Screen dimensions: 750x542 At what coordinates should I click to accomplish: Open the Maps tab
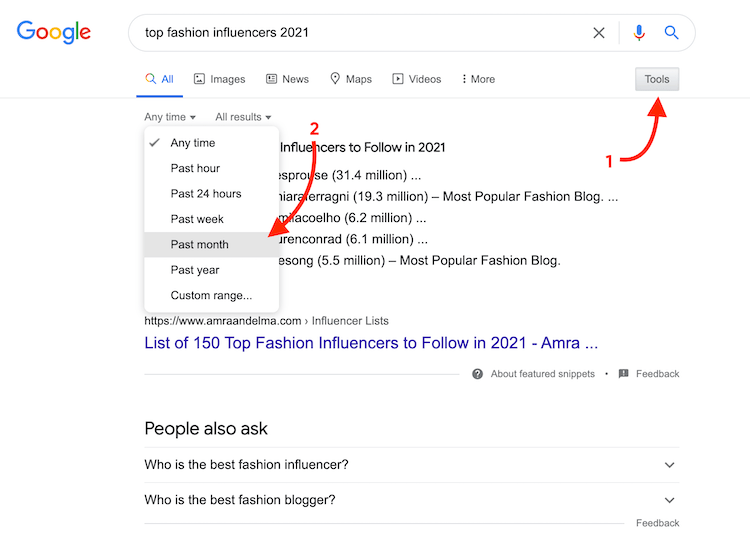coord(351,79)
